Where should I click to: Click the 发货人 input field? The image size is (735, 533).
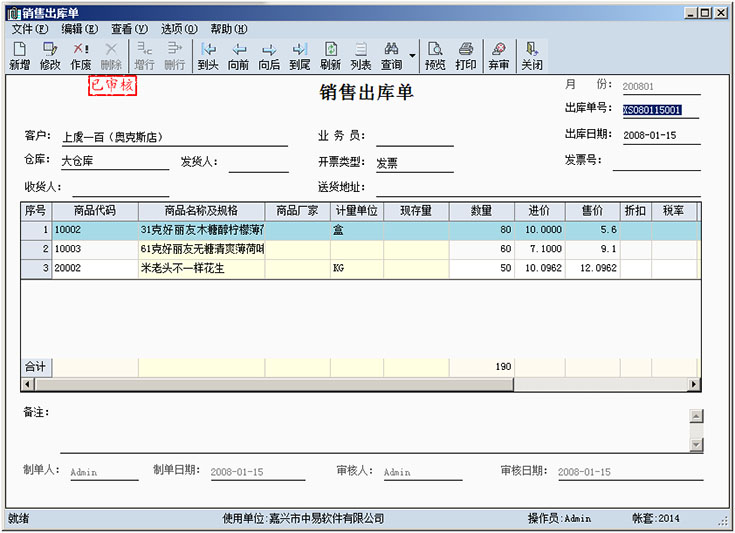pos(258,163)
